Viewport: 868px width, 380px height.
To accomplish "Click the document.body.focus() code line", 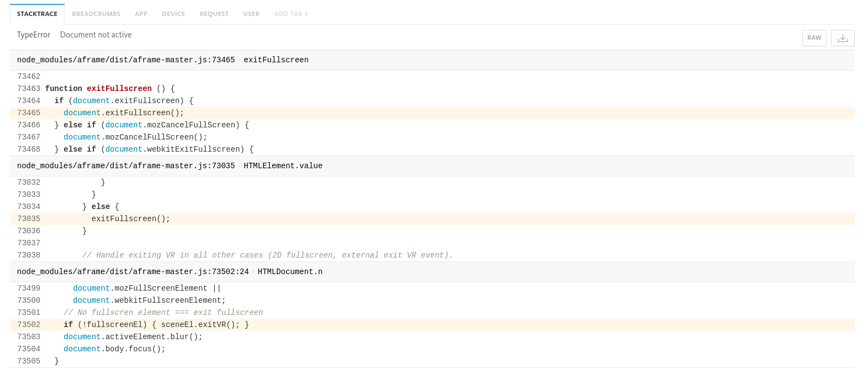I will tap(114, 349).
